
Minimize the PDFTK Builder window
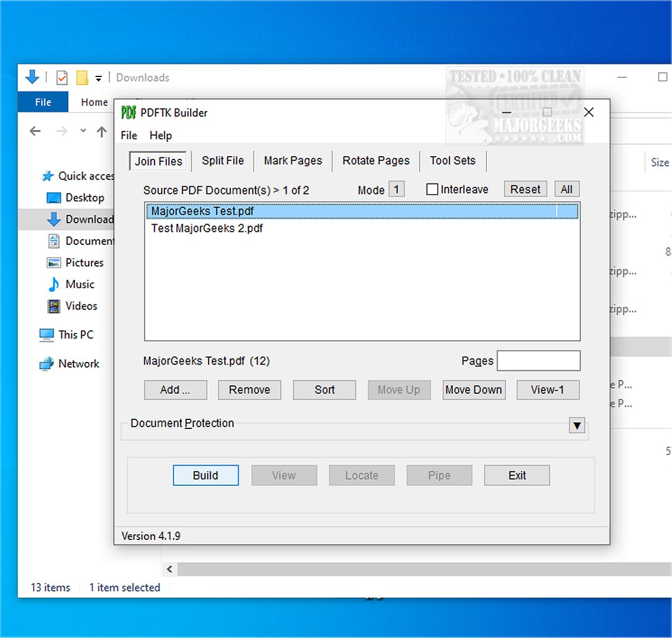506,112
